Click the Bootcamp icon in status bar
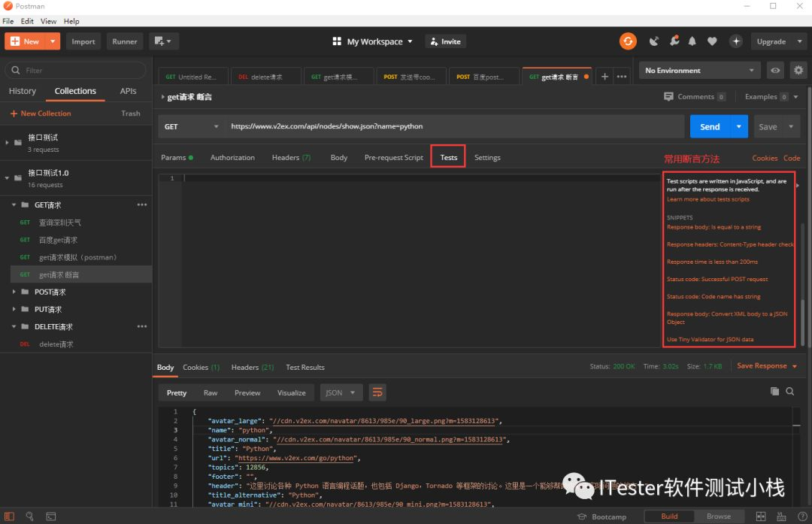 click(581, 516)
